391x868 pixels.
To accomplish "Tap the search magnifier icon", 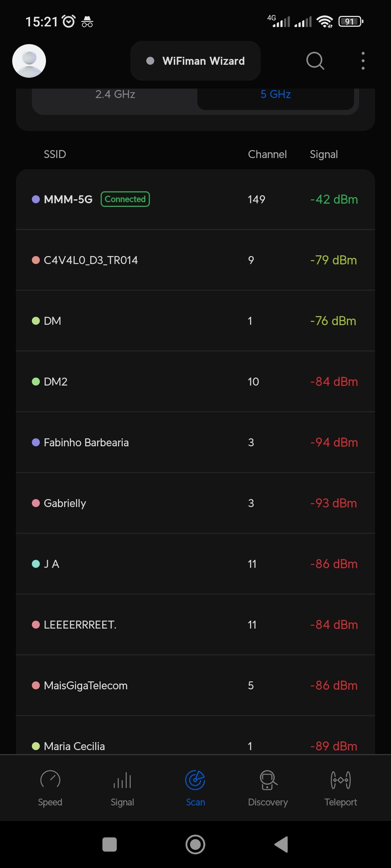I will [315, 61].
